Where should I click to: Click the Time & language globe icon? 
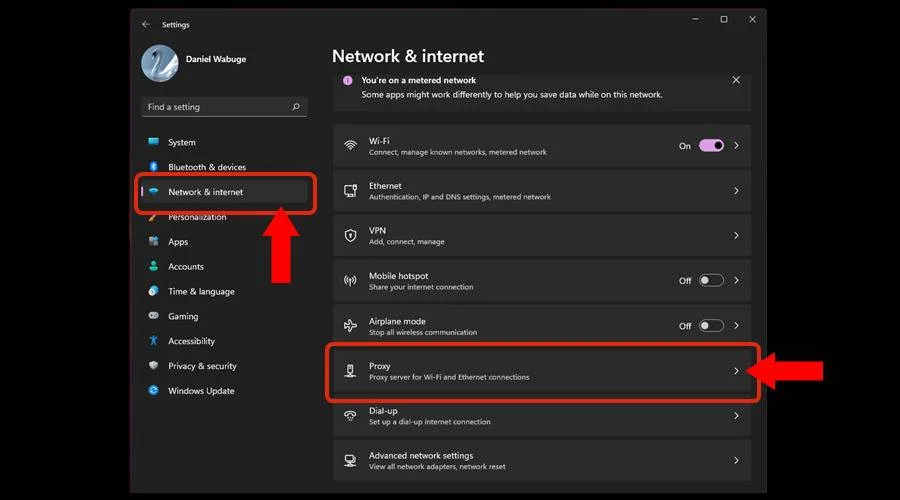tap(153, 290)
